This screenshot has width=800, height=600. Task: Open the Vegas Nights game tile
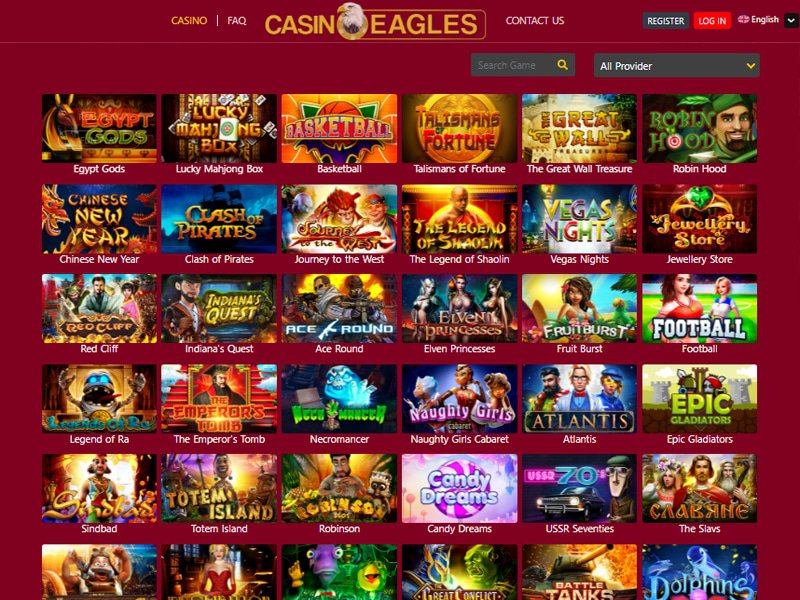pos(579,218)
